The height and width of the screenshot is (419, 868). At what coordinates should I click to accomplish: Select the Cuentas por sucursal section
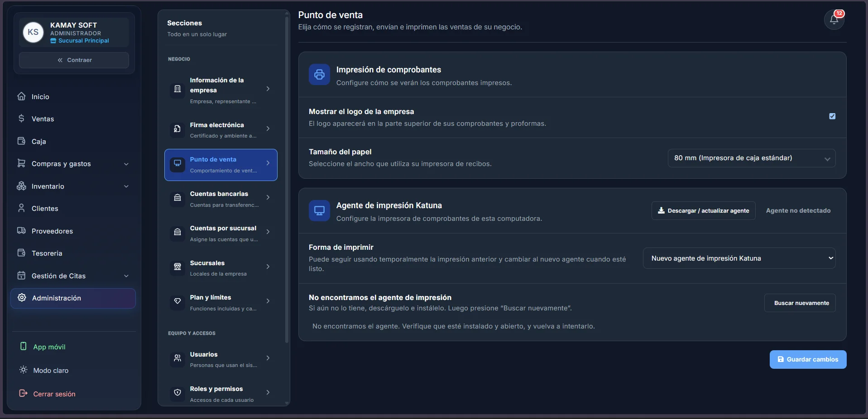point(221,233)
